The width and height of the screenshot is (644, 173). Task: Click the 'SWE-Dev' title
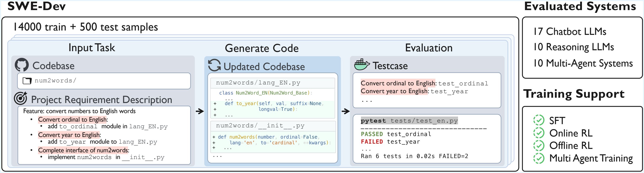[x=37, y=6]
